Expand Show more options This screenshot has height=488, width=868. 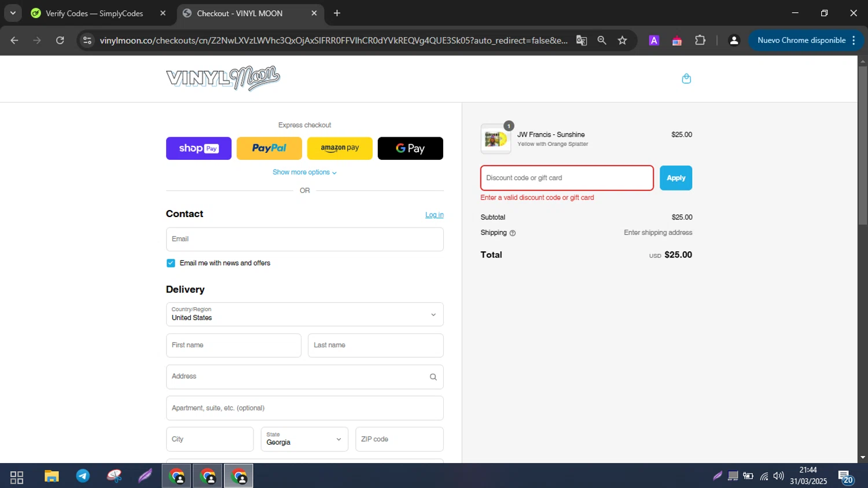click(x=304, y=173)
